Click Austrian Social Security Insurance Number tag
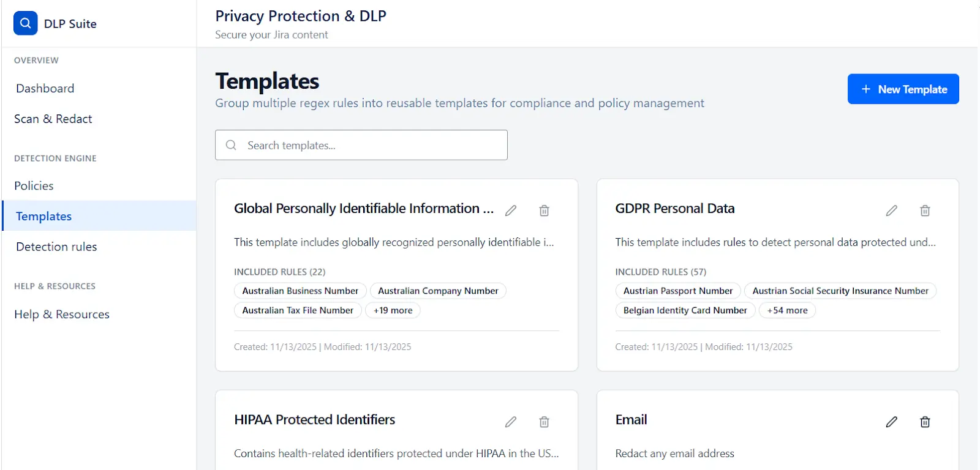Viewport: 980px width, 470px height. 840,291
